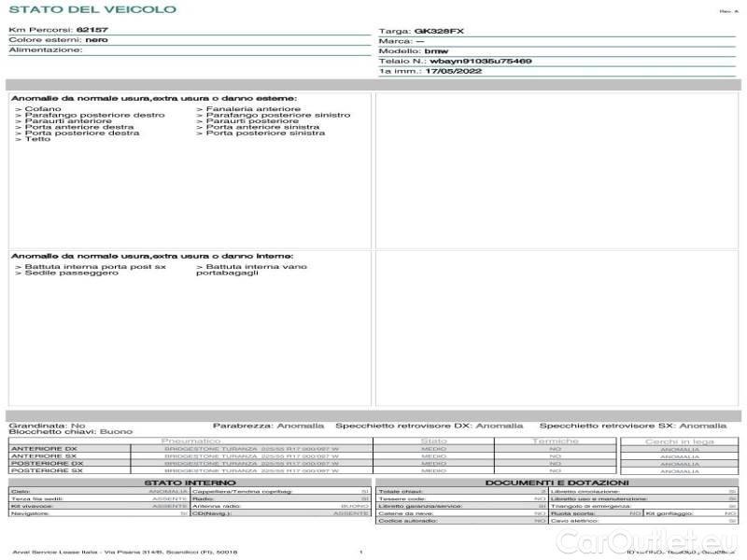Click the 'POSTERIORE DX' tyre row label
This screenshot has width=747, height=560.
(48, 463)
